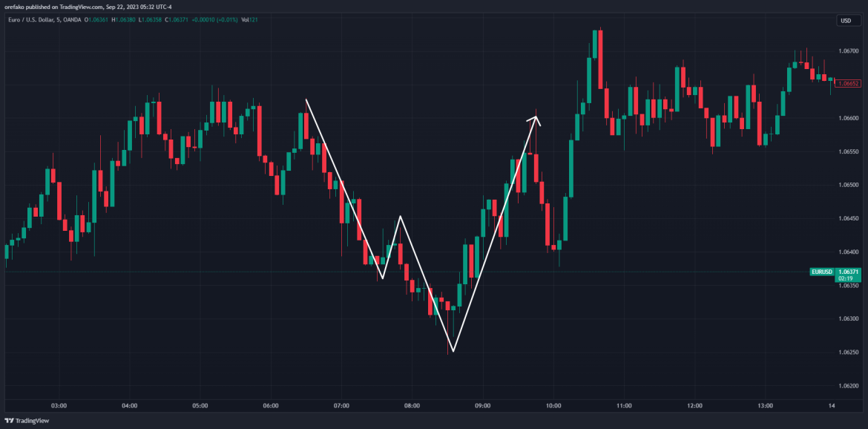868x429 pixels.
Task: Click the 5-minute timeframe label
Action: pyautogui.click(x=59, y=20)
